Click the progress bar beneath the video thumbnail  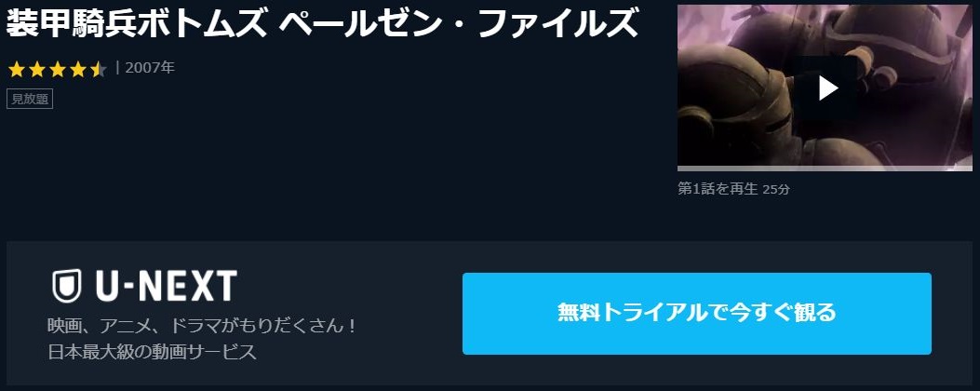click(825, 169)
